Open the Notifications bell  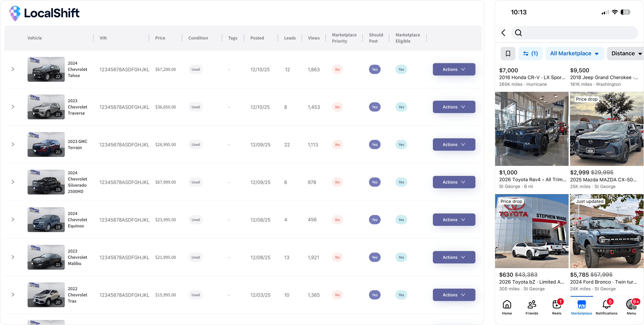click(x=606, y=307)
